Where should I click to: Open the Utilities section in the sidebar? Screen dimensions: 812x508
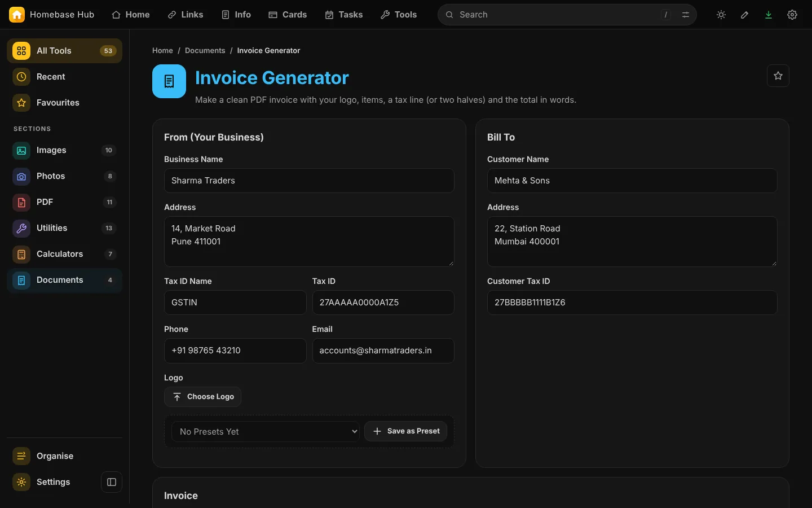pos(64,228)
